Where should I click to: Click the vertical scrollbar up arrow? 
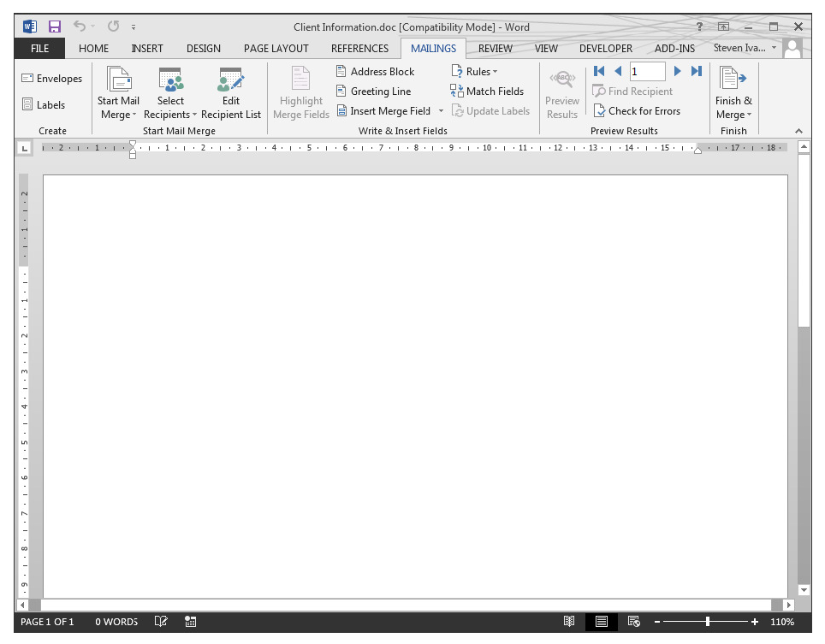point(804,146)
